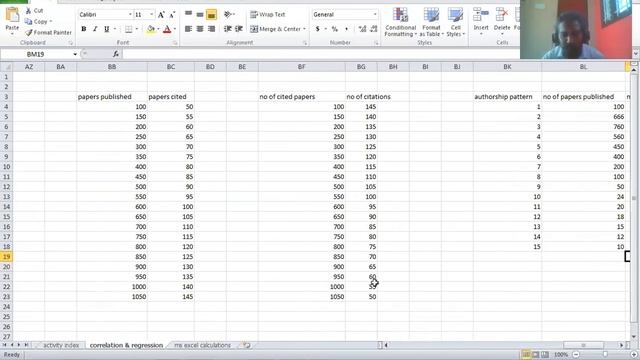This screenshot has width=640, height=360.
Task: Open Format as Table gallery
Action: pyautogui.click(x=431, y=22)
